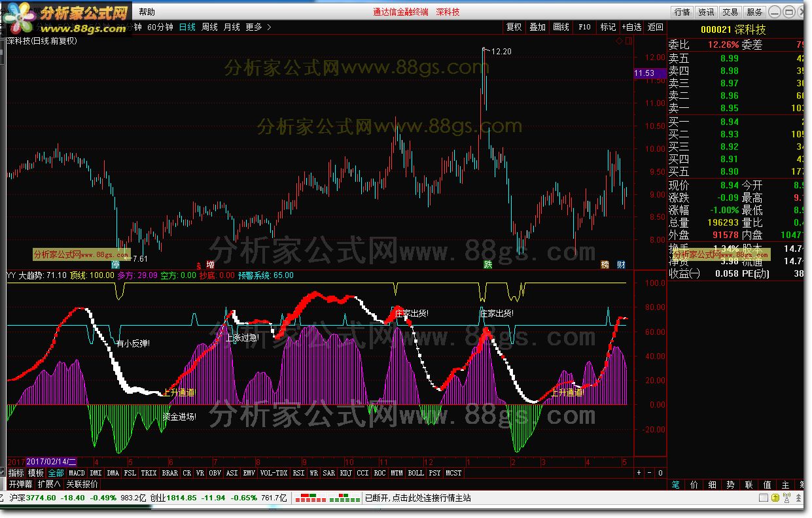The image size is (812, 518).
Task: Select the CR indicator
Action: [x=187, y=473]
